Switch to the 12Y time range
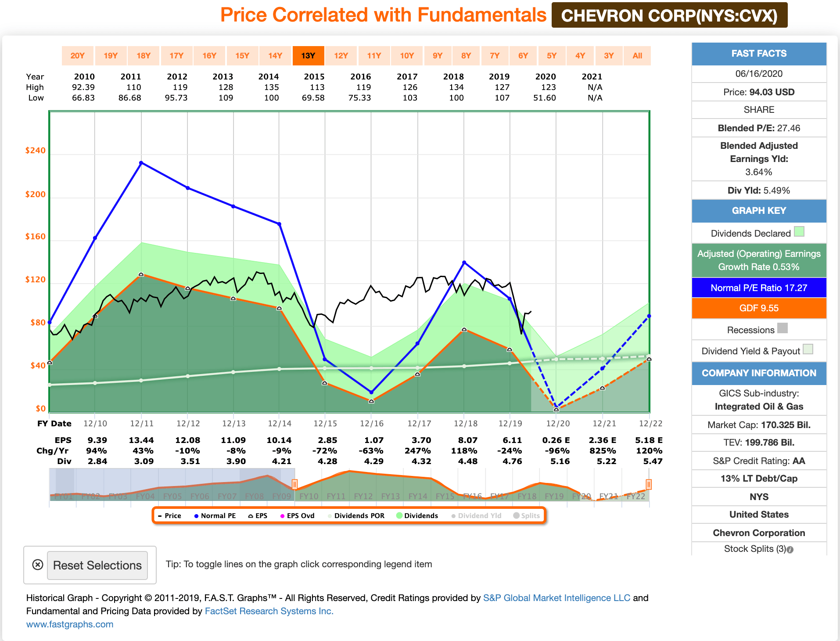840x641 pixels. 341,56
